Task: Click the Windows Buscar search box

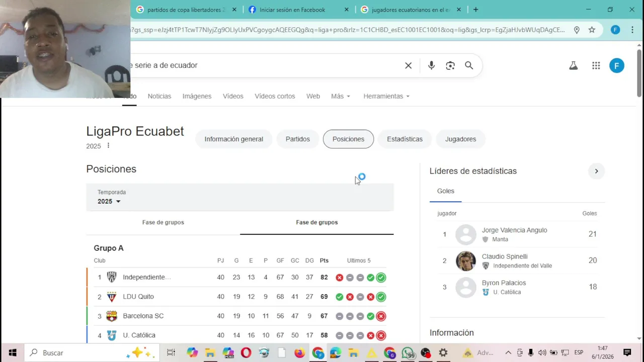Action: coord(93,352)
